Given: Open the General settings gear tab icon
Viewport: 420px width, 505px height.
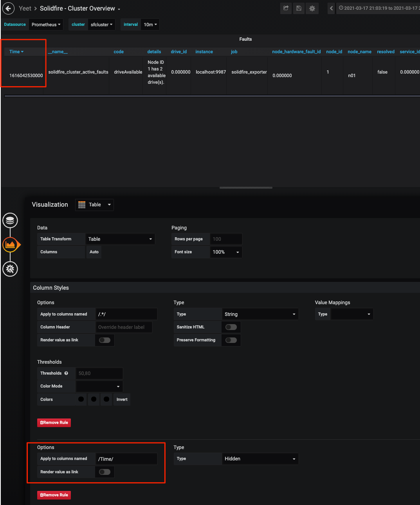Looking at the screenshot, I should click(10, 269).
